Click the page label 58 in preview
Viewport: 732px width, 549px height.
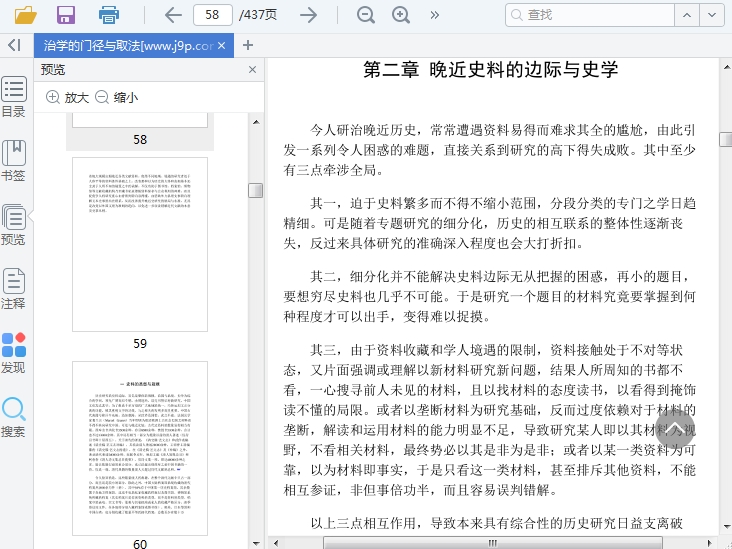click(140, 140)
